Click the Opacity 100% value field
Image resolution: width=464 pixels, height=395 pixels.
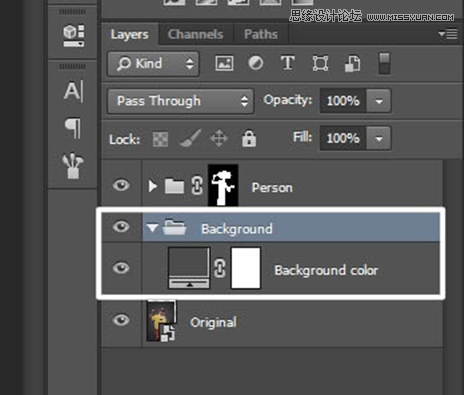[343, 101]
